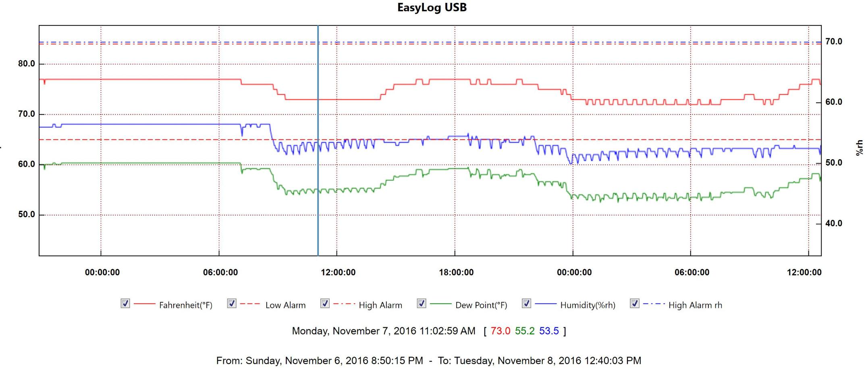This screenshot has width=868, height=374.
Task: Click the first 12:00:00 time axis label
Action: (x=338, y=272)
